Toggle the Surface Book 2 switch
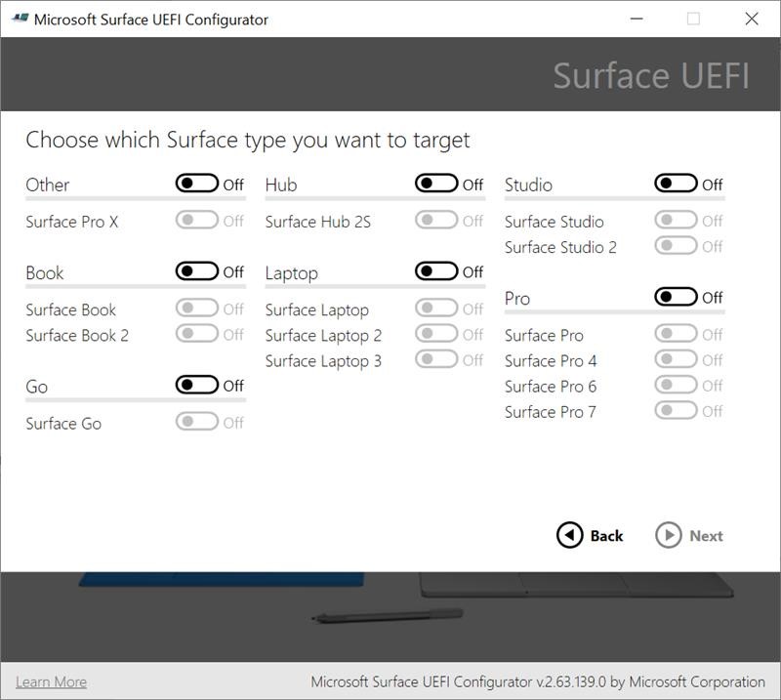Image resolution: width=781 pixels, height=700 pixels. click(x=197, y=334)
